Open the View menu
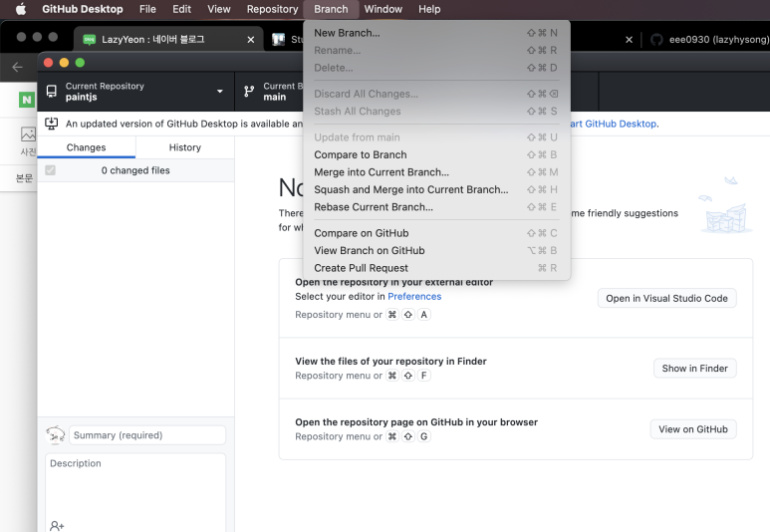Viewport: 770px width, 532px height. [x=219, y=9]
